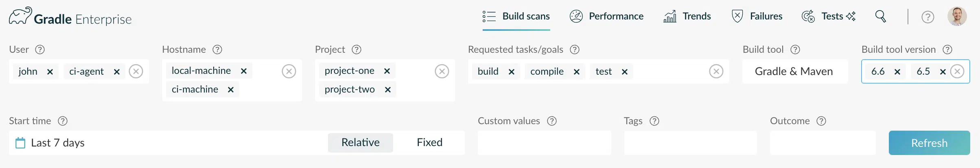The width and height of the screenshot is (980, 168).
Task: Open the Outcome filter dropdown
Action: point(822,143)
